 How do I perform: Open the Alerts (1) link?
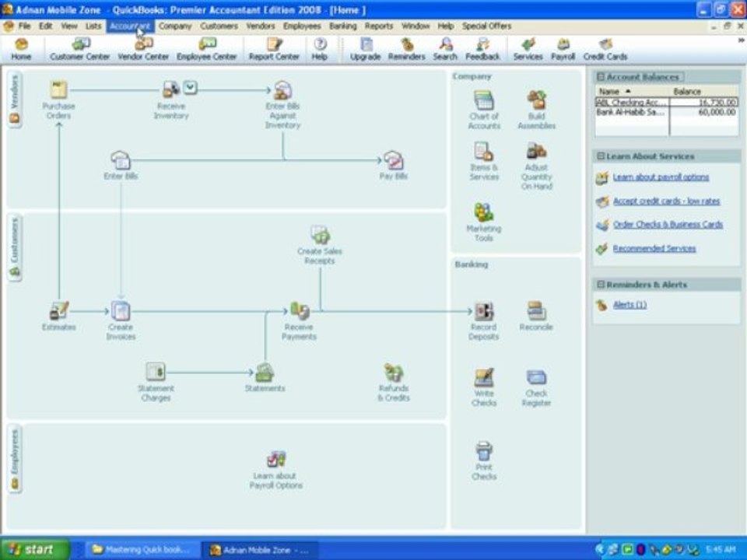(x=630, y=305)
